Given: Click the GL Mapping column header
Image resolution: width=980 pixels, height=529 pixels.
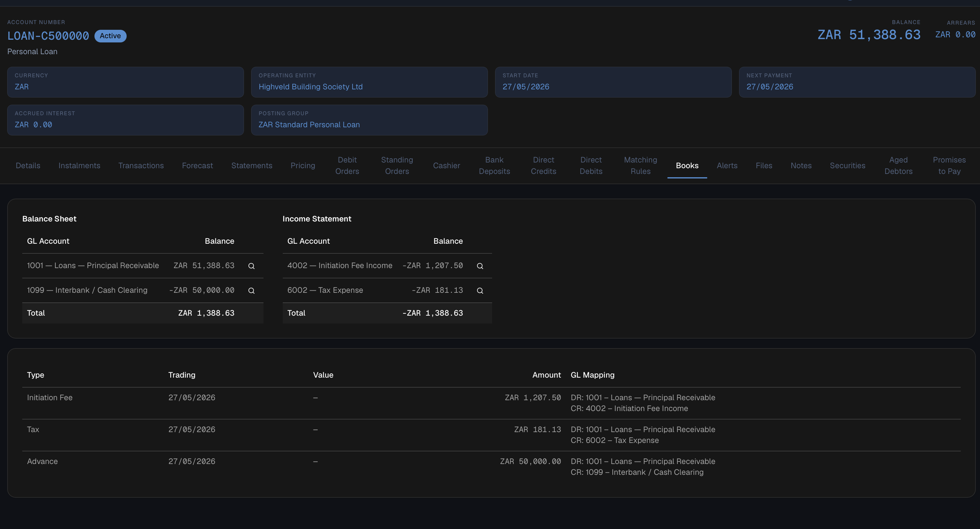Looking at the screenshot, I should 592,375.
